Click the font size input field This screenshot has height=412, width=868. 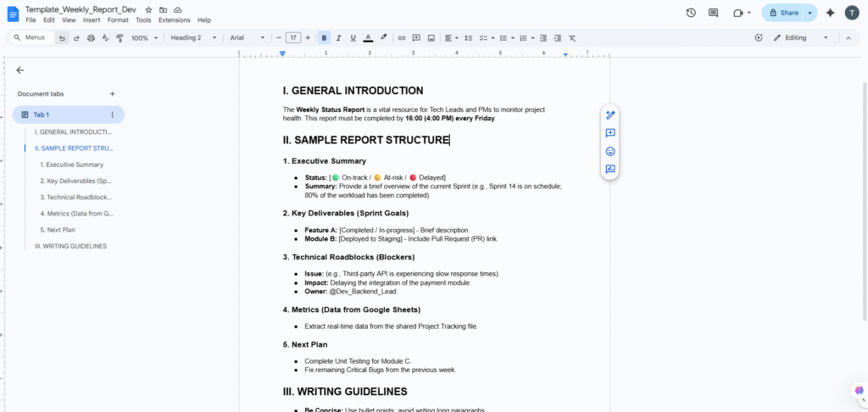click(293, 38)
